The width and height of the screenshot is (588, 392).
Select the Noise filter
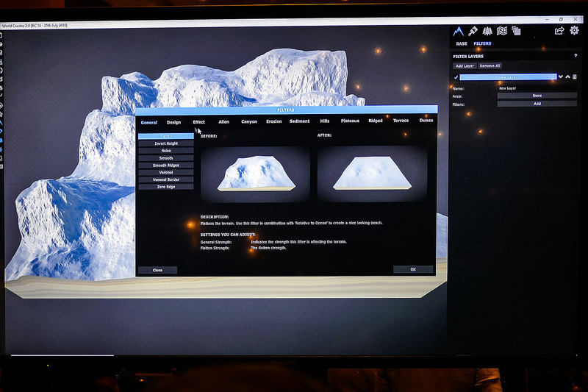(x=166, y=151)
